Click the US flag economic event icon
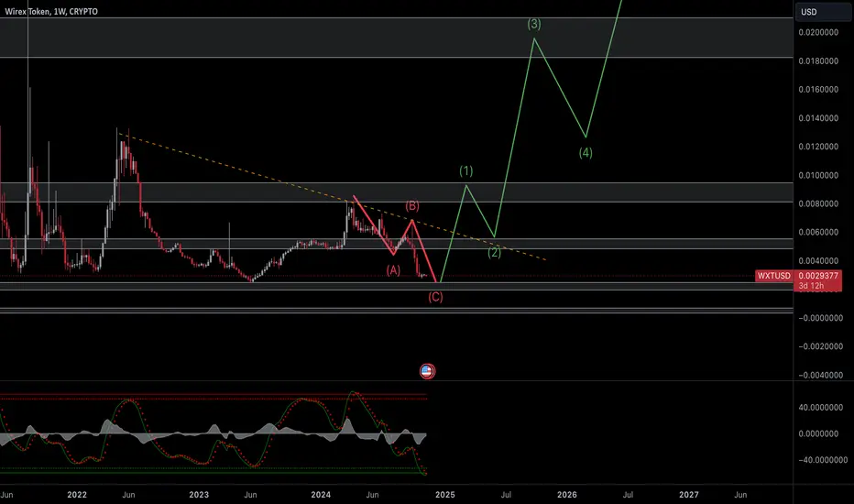The image size is (854, 504). (428, 372)
